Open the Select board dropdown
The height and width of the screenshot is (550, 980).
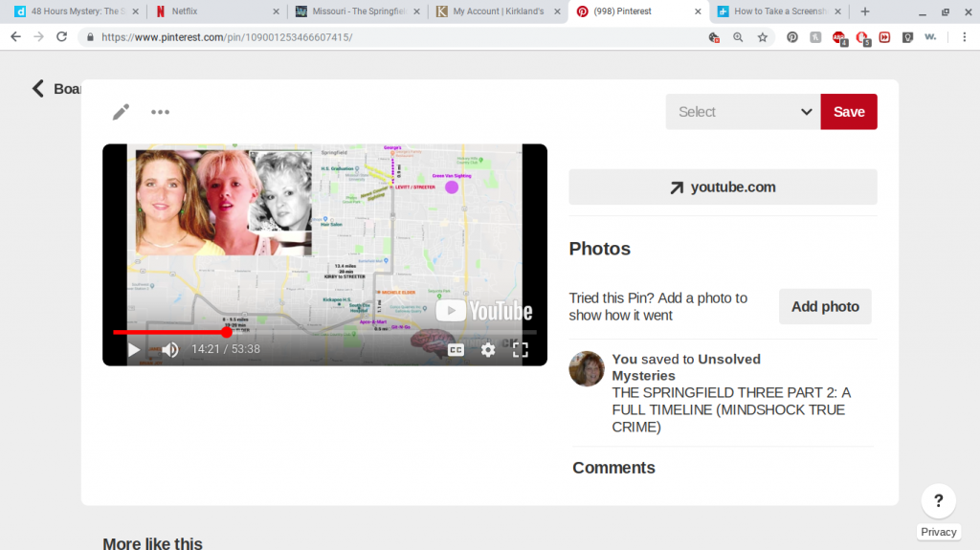(x=743, y=112)
